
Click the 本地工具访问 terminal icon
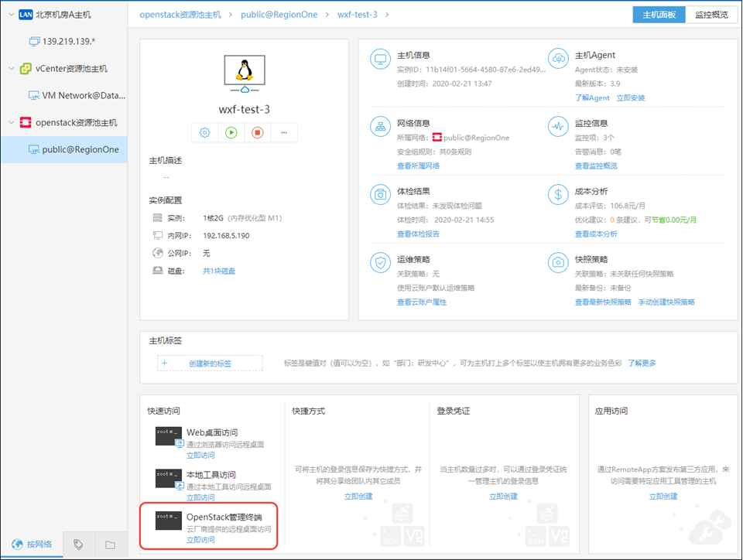point(169,478)
